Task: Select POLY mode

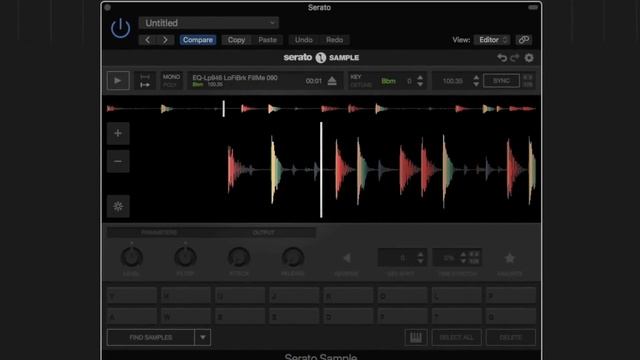Action: point(170,85)
